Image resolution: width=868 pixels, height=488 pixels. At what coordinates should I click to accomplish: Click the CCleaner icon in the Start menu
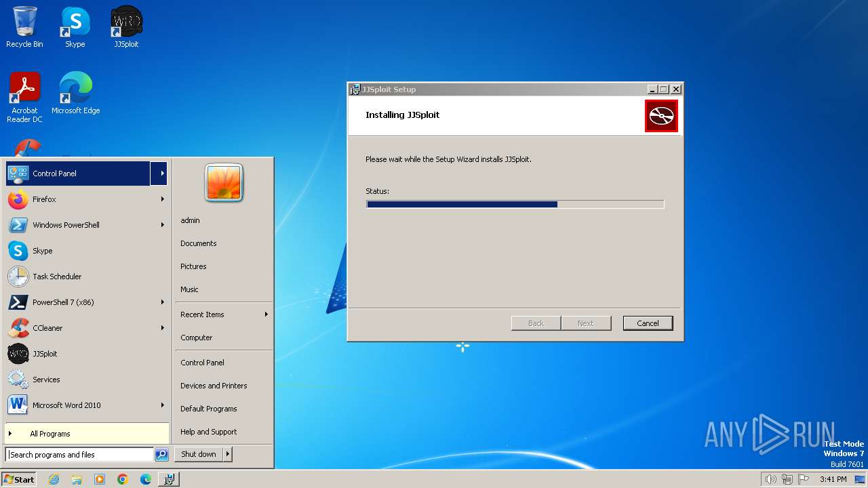(x=18, y=328)
